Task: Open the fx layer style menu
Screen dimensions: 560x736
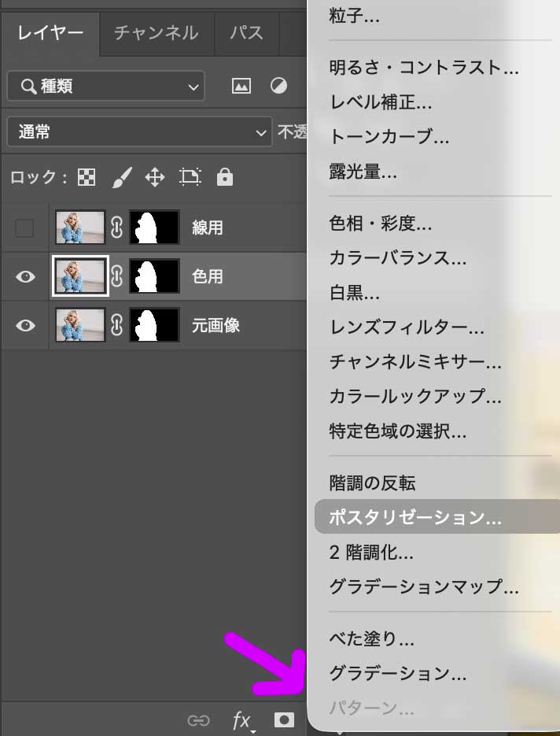Action: pyautogui.click(x=242, y=720)
